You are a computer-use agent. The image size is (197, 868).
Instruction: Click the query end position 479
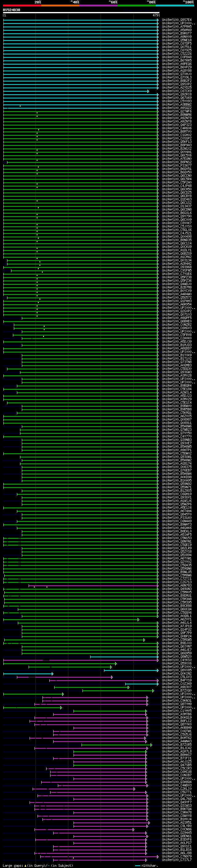155,15
